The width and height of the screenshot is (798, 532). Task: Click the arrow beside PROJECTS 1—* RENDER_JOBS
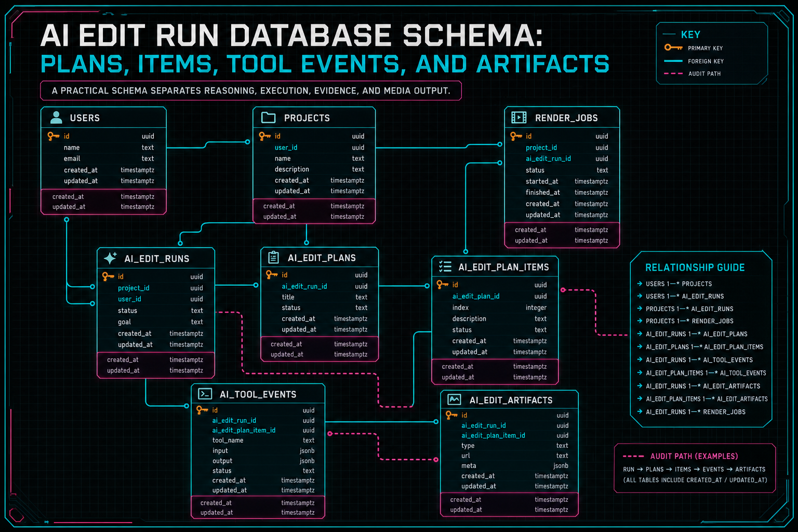(640, 321)
